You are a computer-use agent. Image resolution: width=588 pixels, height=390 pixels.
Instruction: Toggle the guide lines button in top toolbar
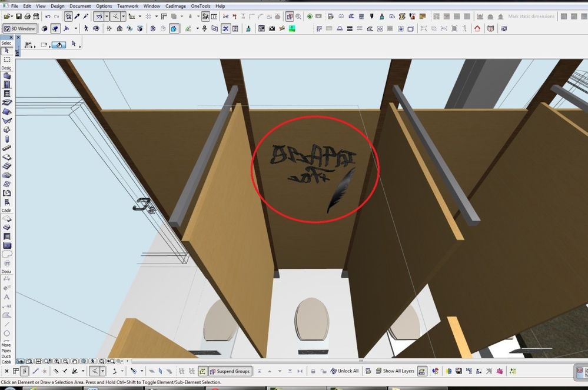point(99,16)
